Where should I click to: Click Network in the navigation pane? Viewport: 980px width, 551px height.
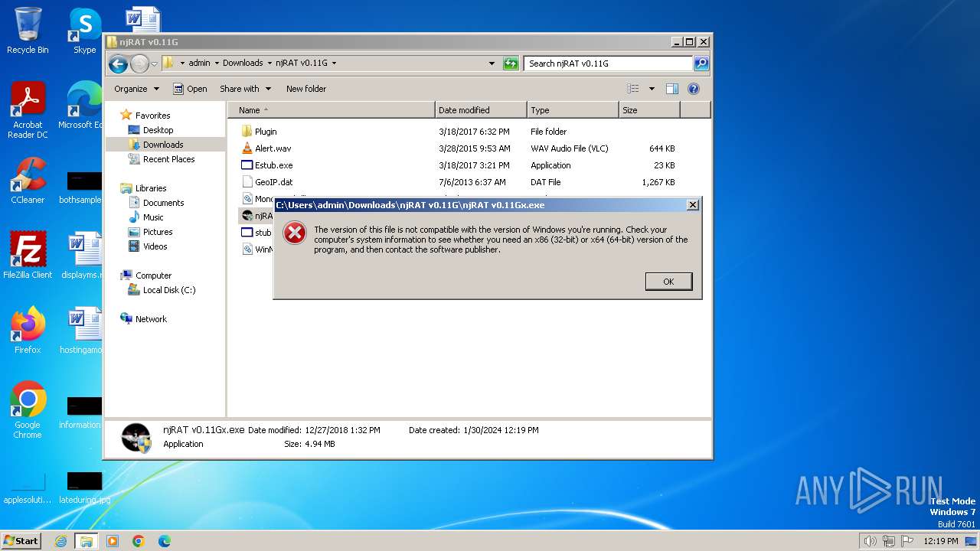click(x=151, y=319)
